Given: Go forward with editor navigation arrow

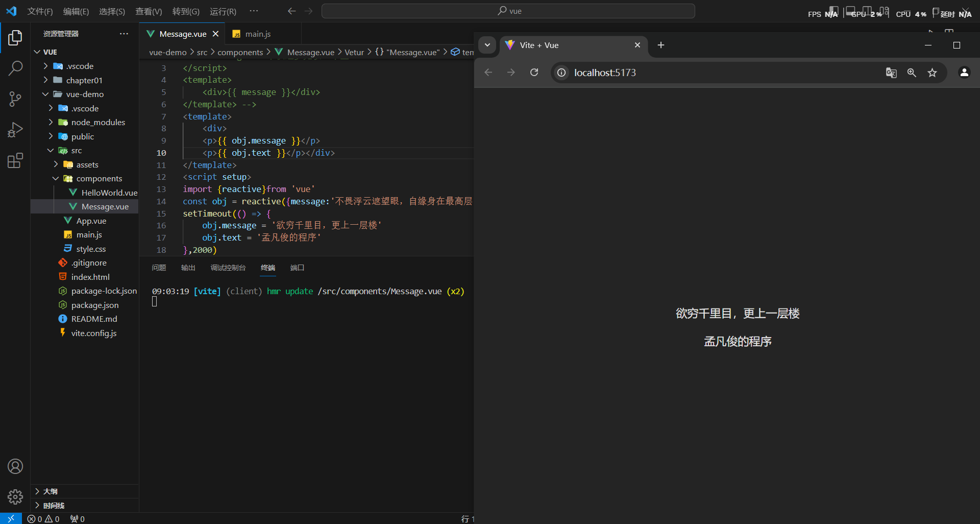Looking at the screenshot, I should (308, 11).
